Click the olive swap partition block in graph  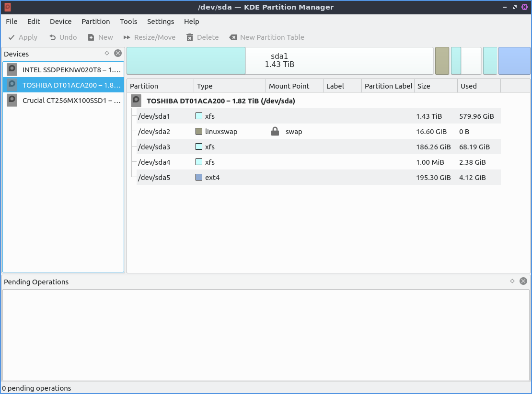point(442,61)
